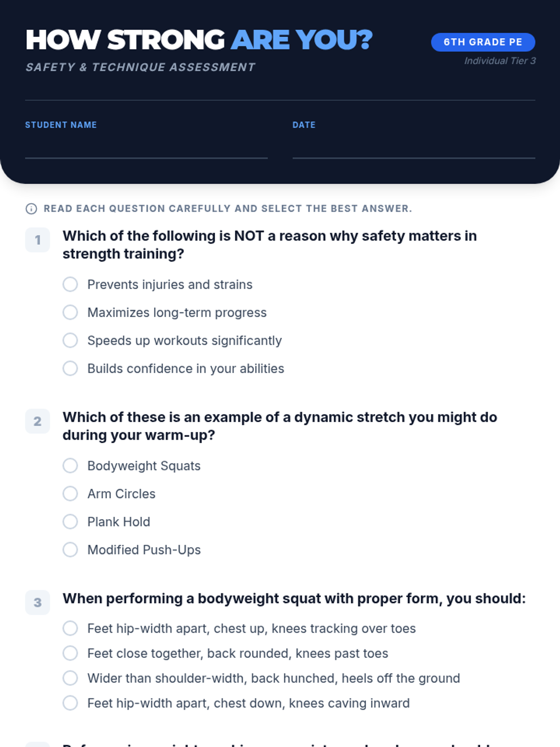Select 'Feet hip-width apart, chest up' answer

[x=70, y=628]
